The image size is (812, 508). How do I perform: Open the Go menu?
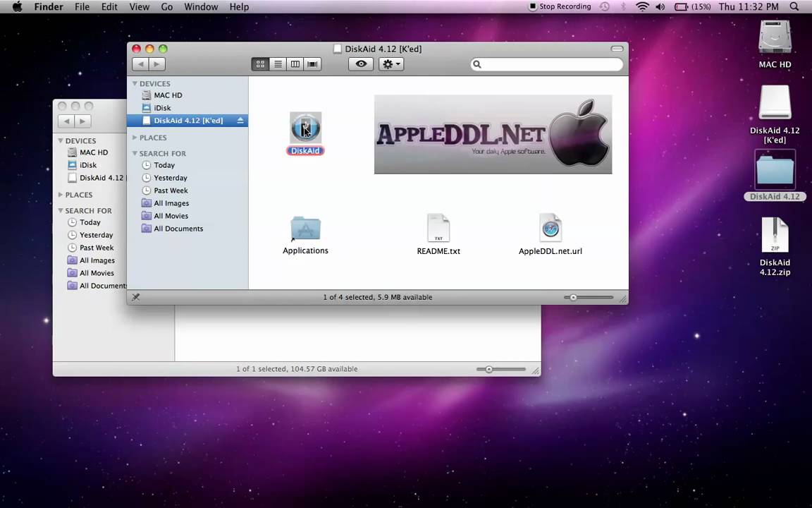point(167,7)
